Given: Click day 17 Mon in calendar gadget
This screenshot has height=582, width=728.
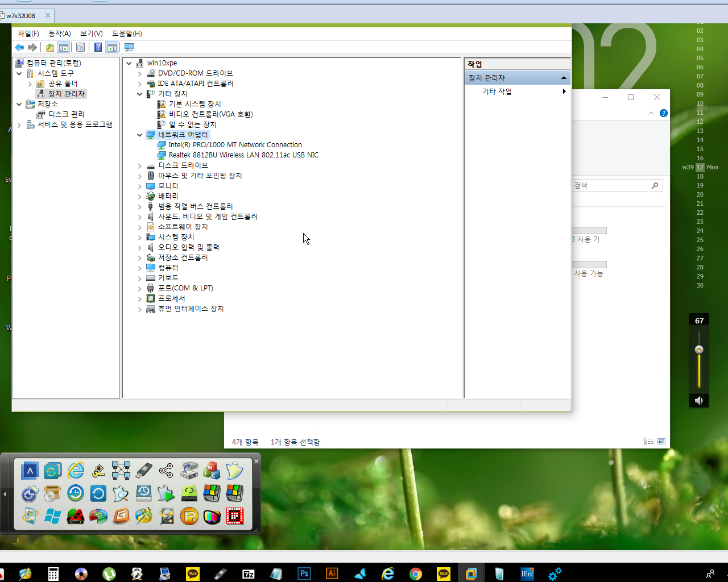Looking at the screenshot, I should (700, 167).
